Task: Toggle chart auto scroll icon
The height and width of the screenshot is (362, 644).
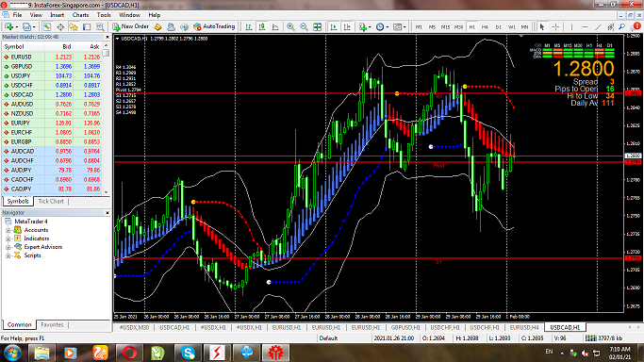Action: coord(334,26)
